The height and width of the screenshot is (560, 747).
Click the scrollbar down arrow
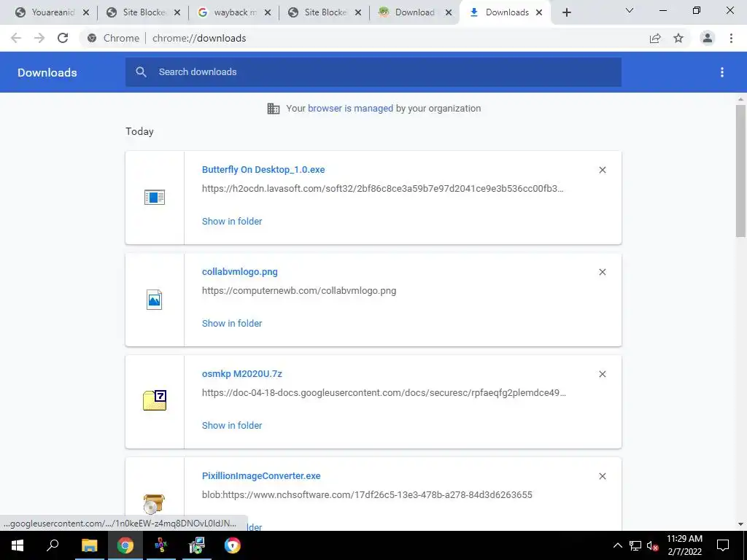pyautogui.click(x=740, y=524)
